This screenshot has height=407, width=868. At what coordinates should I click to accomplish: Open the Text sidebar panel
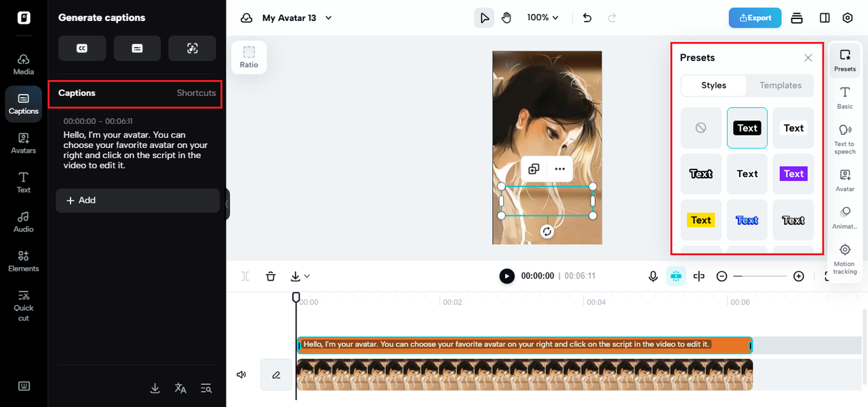(x=24, y=182)
